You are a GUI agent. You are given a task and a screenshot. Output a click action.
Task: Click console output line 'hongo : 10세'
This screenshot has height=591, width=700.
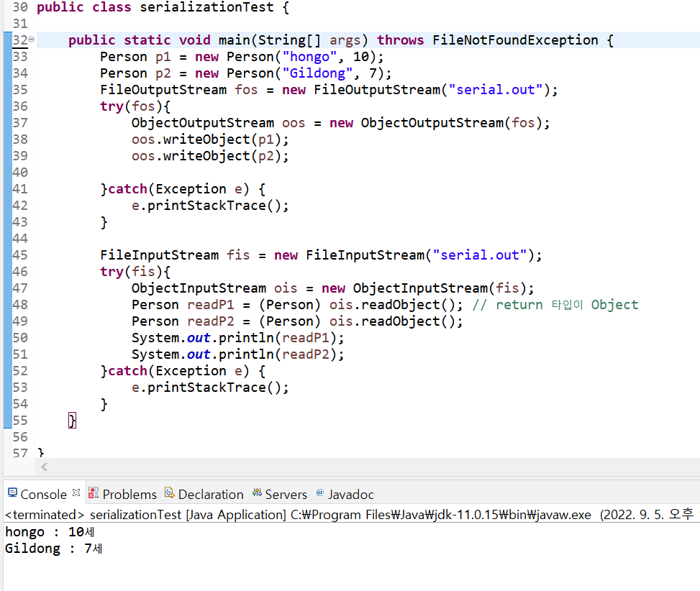50,532
